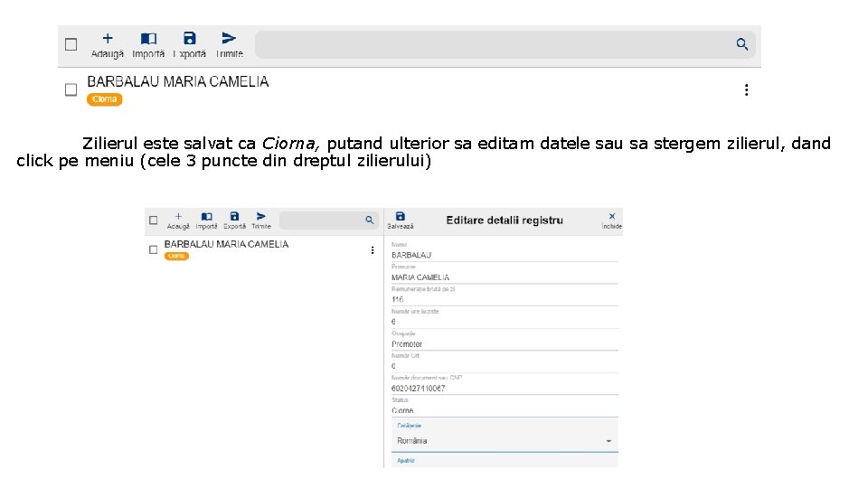The height and width of the screenshot is (488, 868).
Task: Close the Editare detalii registru panel
Action: point(612,216)
